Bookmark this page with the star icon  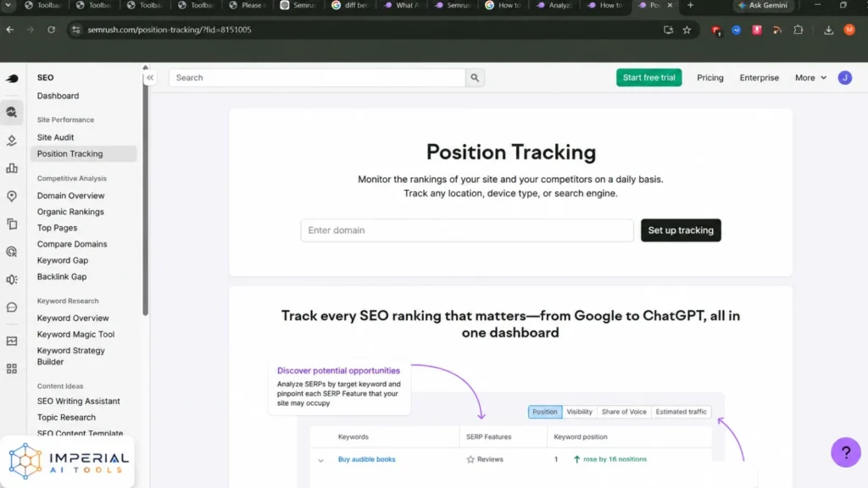687,30
